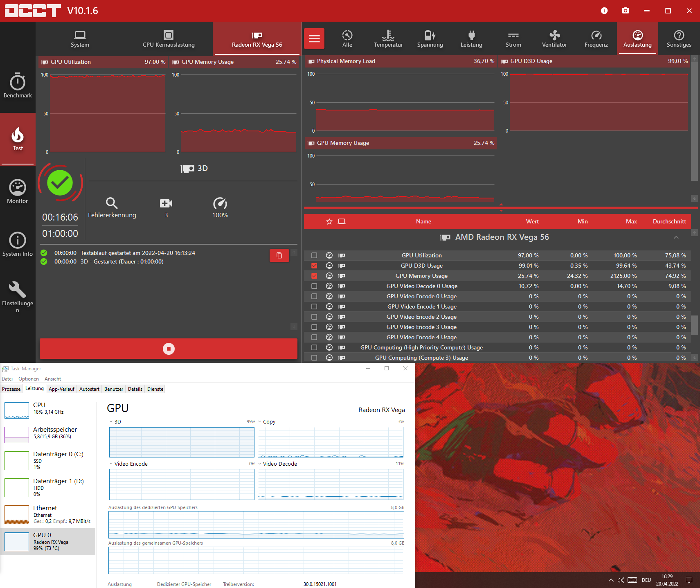Show Ventilator sensors category
The height and width of the screenshot is (588, 700).
pyautogui.click(x=554, y=39)
